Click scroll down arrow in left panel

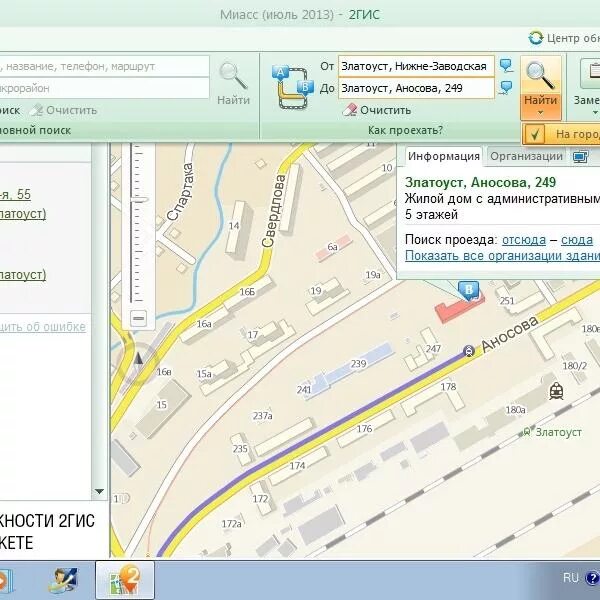tap(99, 491)
